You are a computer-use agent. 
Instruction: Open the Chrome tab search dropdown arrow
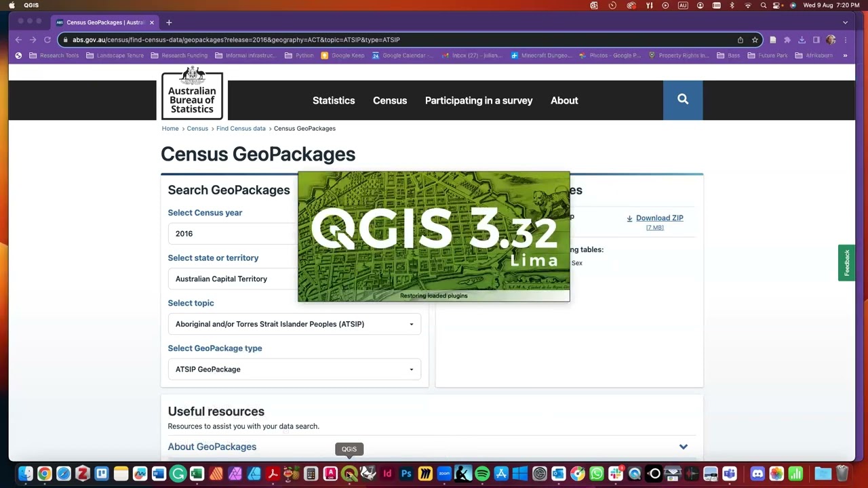(x=845, y=22)
